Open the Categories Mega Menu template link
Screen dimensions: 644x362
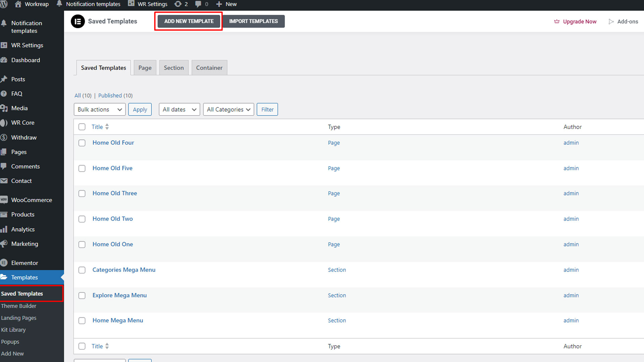(124, 270)
